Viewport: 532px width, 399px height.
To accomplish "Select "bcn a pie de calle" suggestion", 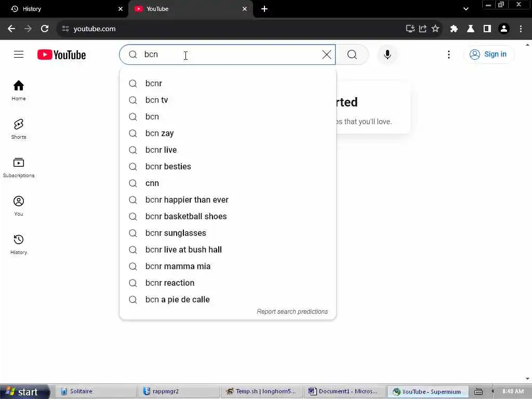I will coord(228,299).
